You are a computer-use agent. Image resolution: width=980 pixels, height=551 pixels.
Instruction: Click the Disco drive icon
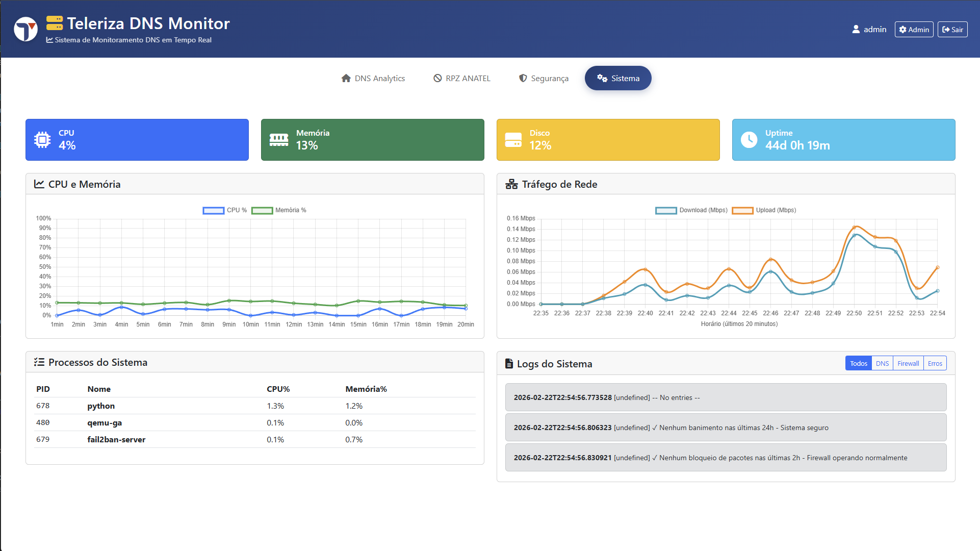point(513,139)
